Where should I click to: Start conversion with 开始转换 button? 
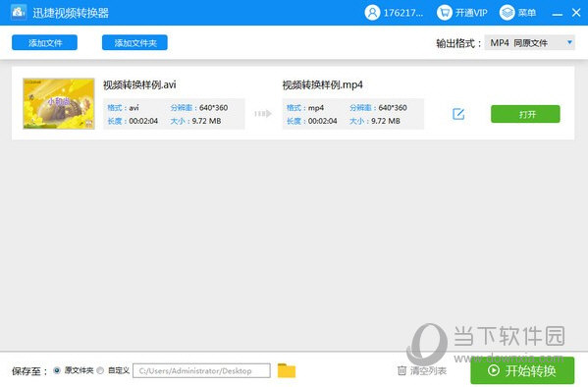522,370
